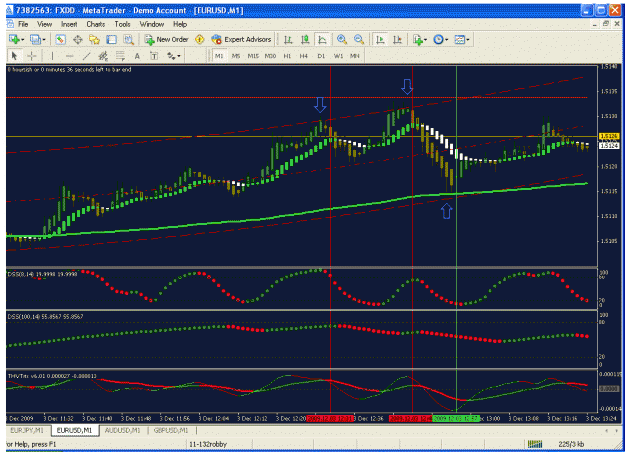625x452 pixels.
Task: Open the File menu
Action: (x=23, y=24)
